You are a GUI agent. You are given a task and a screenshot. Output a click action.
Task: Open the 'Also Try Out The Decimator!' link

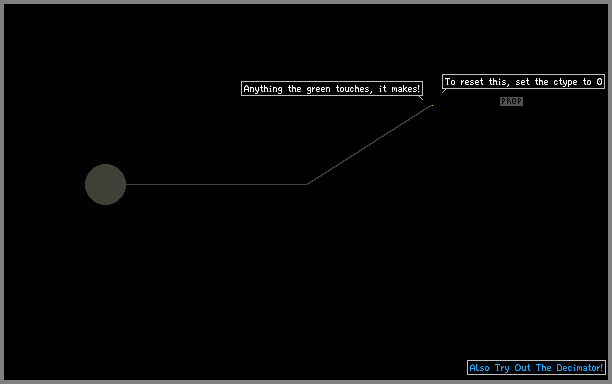pos(536,368)
